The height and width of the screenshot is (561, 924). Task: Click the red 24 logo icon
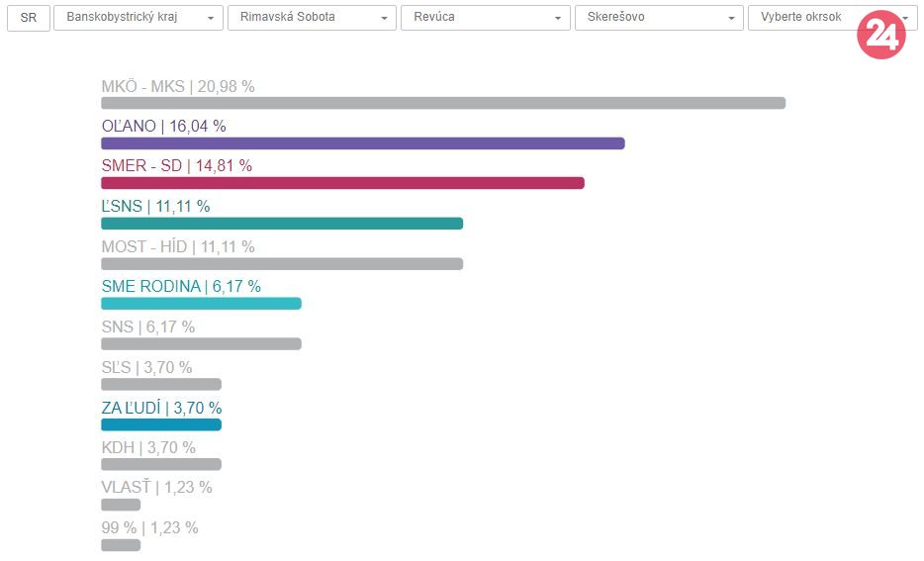(880, 36)
